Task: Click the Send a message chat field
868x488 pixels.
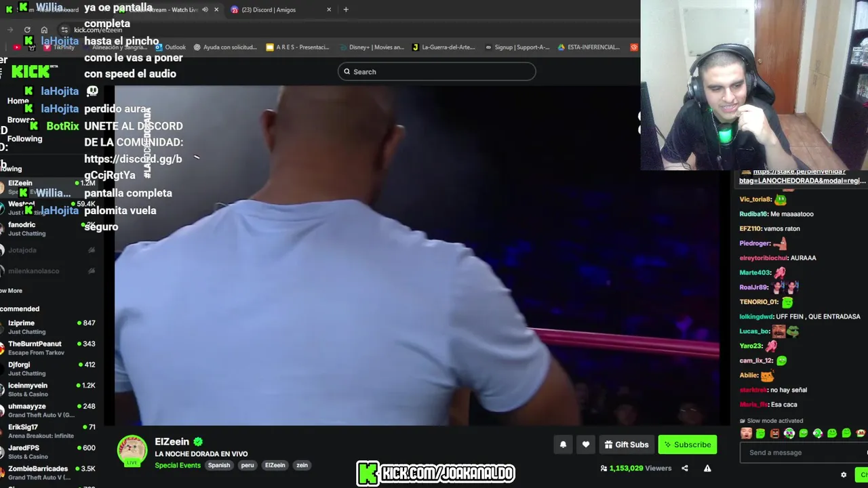Action: point(804,453)
